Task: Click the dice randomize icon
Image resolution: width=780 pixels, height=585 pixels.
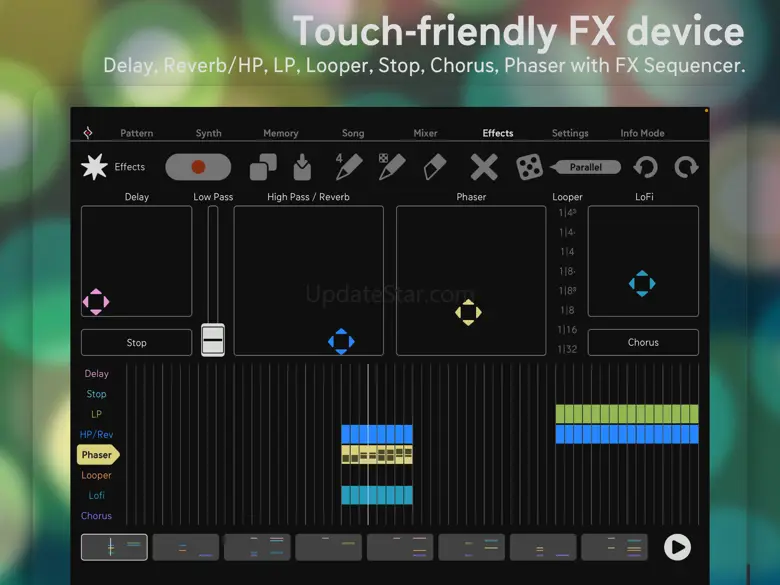Action: click(529, 167)
